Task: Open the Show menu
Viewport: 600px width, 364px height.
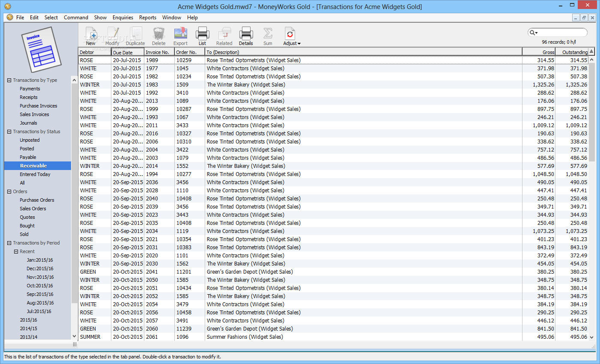Action: pos(100,18)
